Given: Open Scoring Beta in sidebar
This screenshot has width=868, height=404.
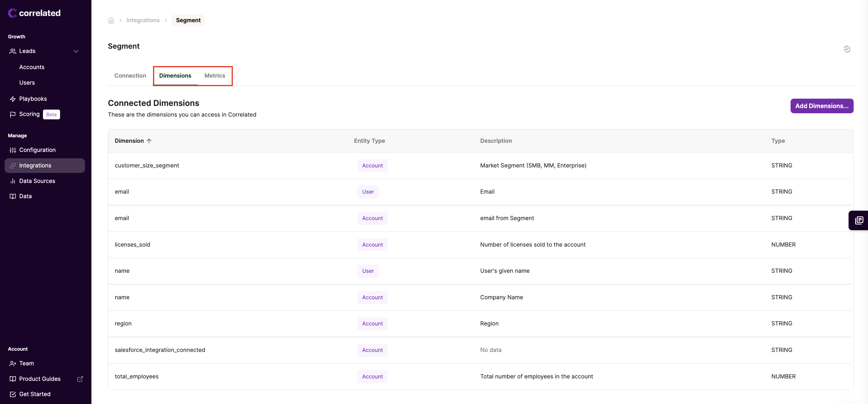Looking at the screenshot, I should (x=29, y=114).
